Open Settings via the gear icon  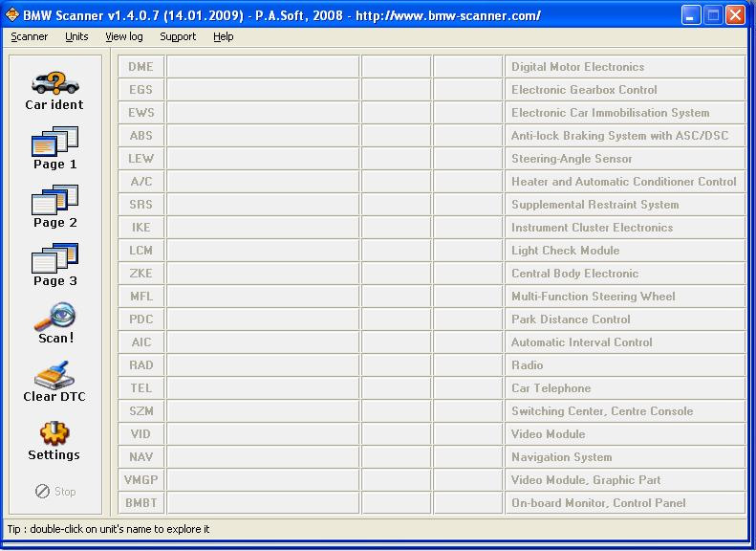coord(54,433)
